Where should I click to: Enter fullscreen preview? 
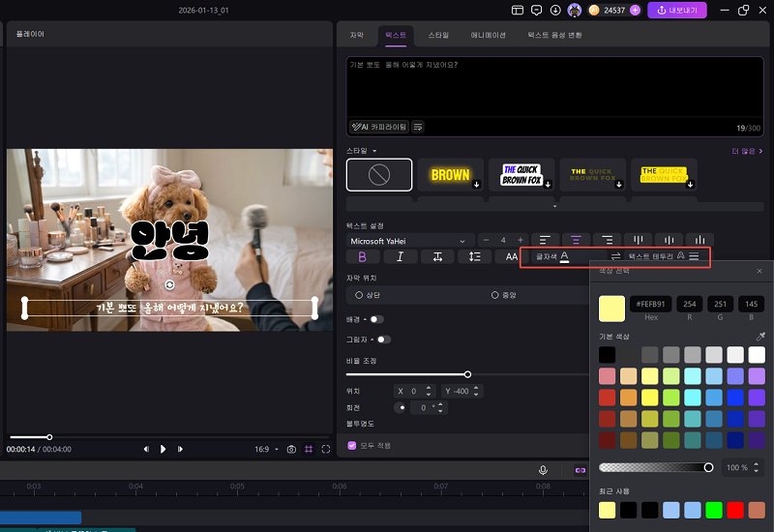point(326,449)
